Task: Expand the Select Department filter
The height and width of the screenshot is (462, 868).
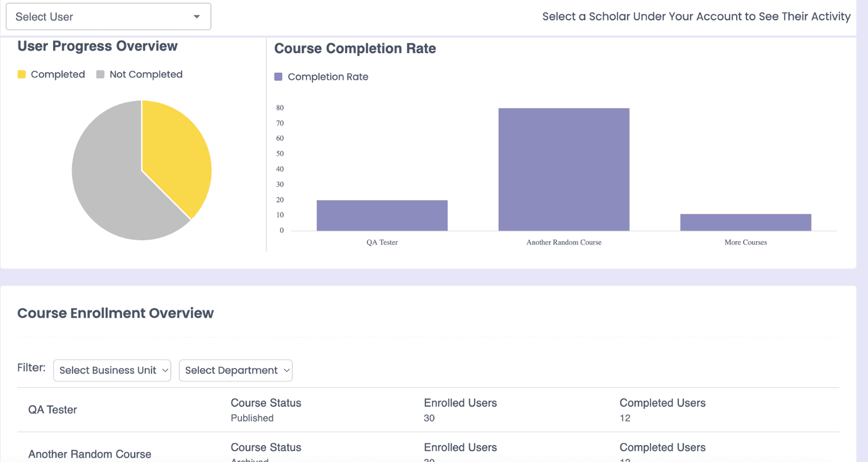Action: click(x=235, y=370)
